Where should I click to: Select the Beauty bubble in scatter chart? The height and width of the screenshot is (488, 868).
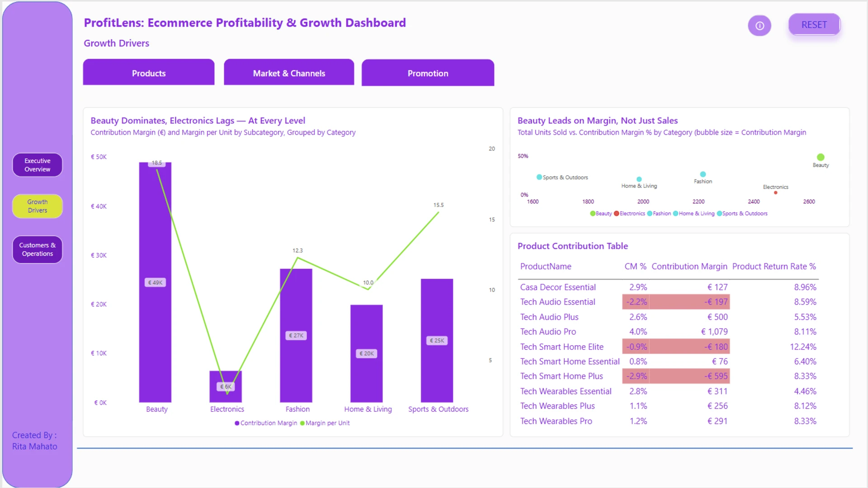pos(821,157)
